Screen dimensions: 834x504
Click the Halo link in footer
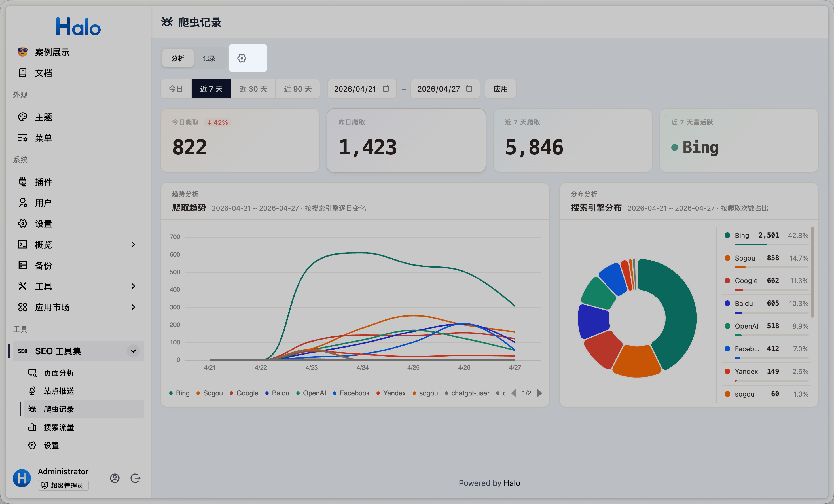[512, 483]
